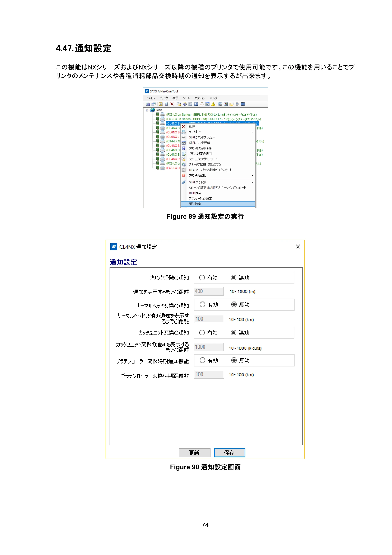Click the 通知を表示するまでの距離 field with 400
Viewport: 392px width, 555px height.
pos(209,291)
